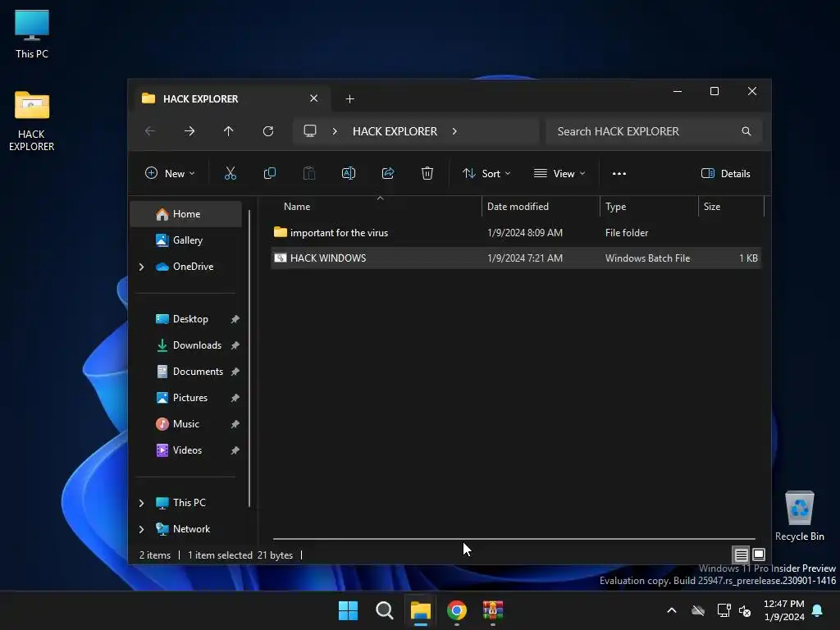Unpin Downloads using its pin icon
This screenshot has width=840, height=630.
[x=235, y=345]
